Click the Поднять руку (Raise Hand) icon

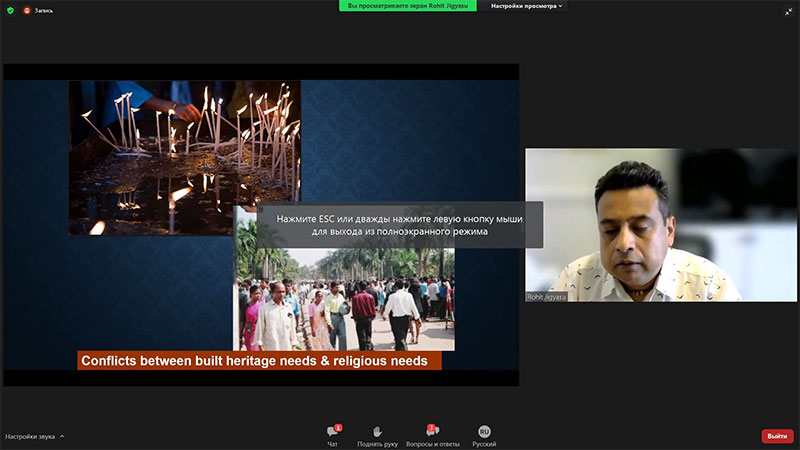(377, 431)
